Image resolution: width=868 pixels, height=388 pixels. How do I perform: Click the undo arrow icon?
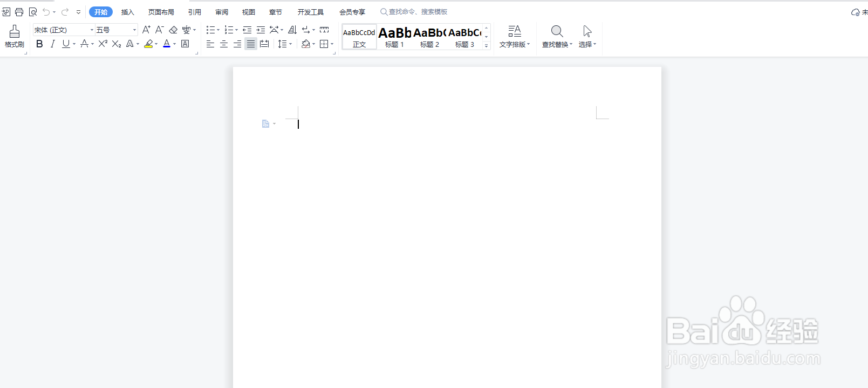pos(46,12)
